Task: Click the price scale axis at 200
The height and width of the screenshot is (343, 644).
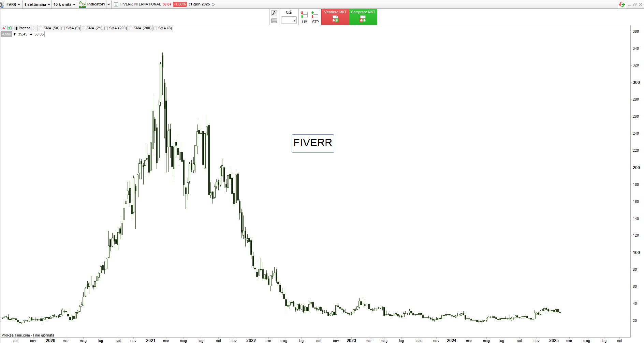Action: click(636, 168)
